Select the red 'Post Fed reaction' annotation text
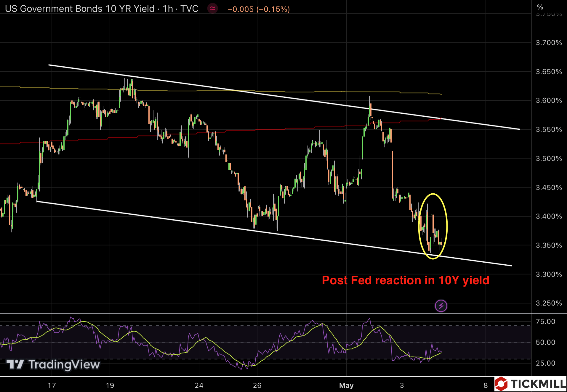 [405, 280]
